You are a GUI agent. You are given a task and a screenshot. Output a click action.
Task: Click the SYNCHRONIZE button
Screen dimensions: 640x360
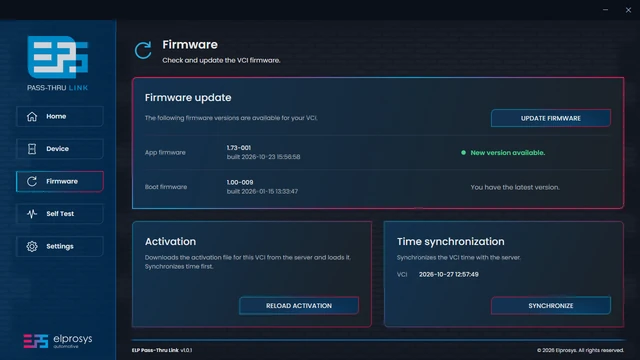click(551, 305)
